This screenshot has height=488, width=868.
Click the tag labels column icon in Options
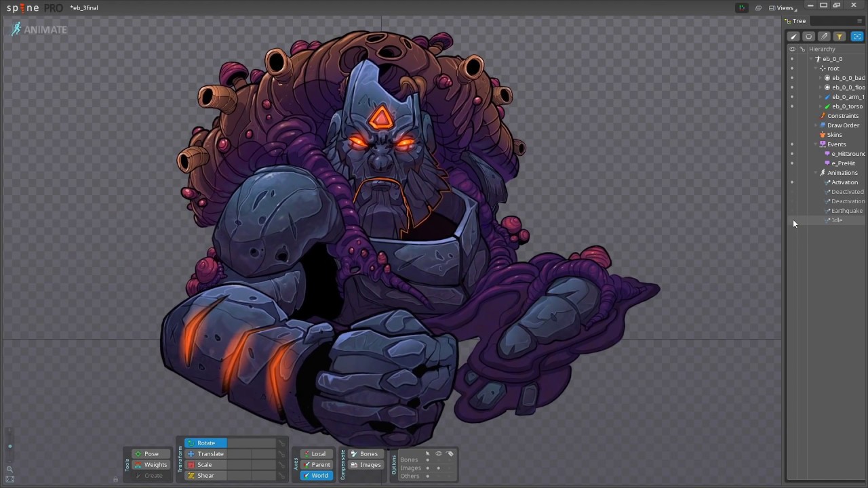point(450,453)
